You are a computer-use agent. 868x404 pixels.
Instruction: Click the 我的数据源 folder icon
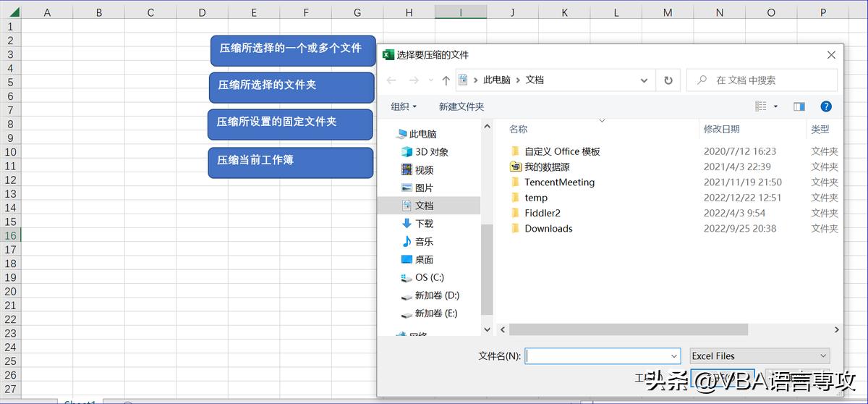(x=515, y=167)
